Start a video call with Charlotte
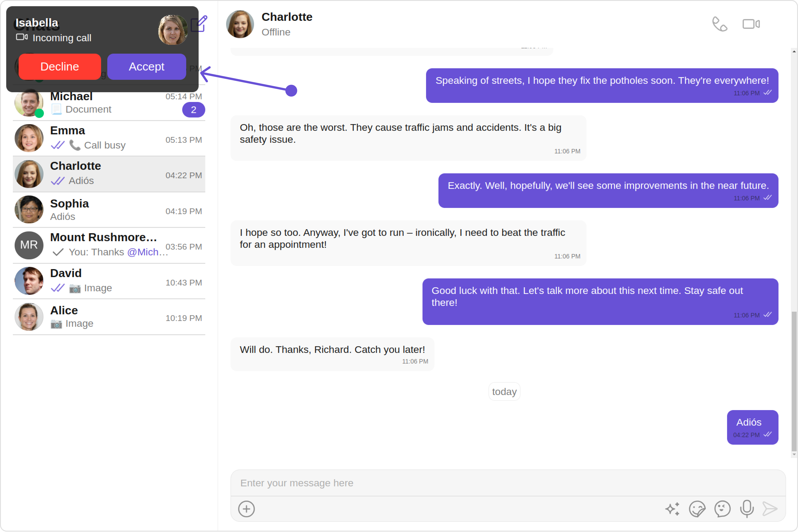Viewport: 798px width, 532px height. click(x=751, y=24)
